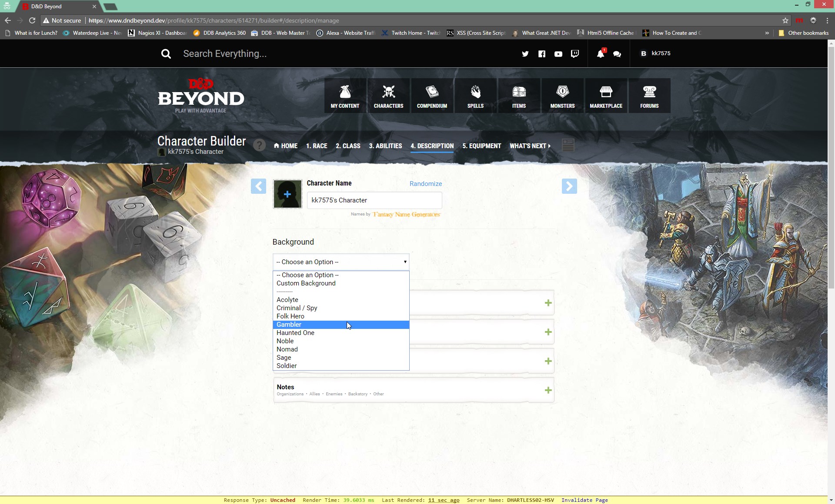The width and height of the screenshot is (835, 504).
Task: Expand the Notes section plus
Action: (x=548, y=390)
